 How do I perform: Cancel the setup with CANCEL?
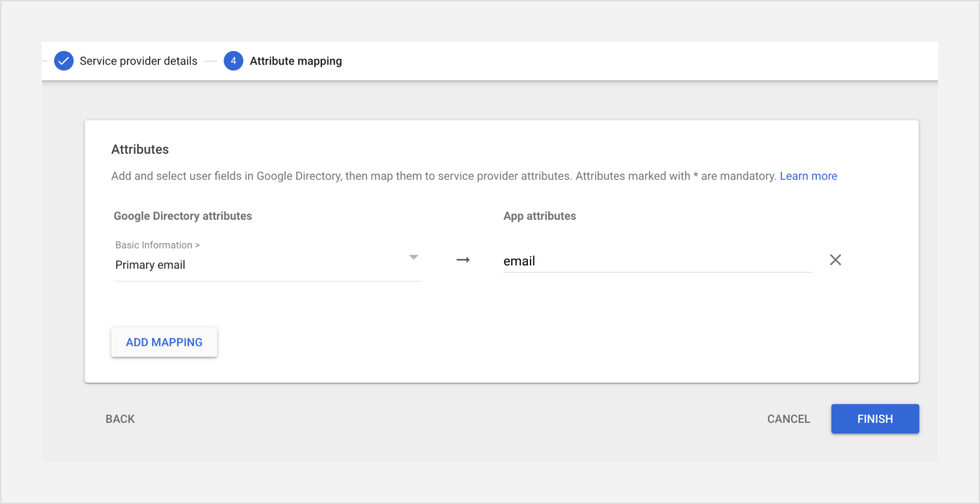(x=788, y=419)
